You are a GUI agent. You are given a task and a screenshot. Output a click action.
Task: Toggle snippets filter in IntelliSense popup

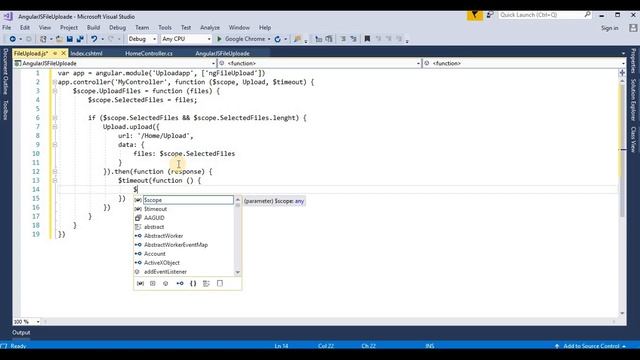[x=220, y=283]
